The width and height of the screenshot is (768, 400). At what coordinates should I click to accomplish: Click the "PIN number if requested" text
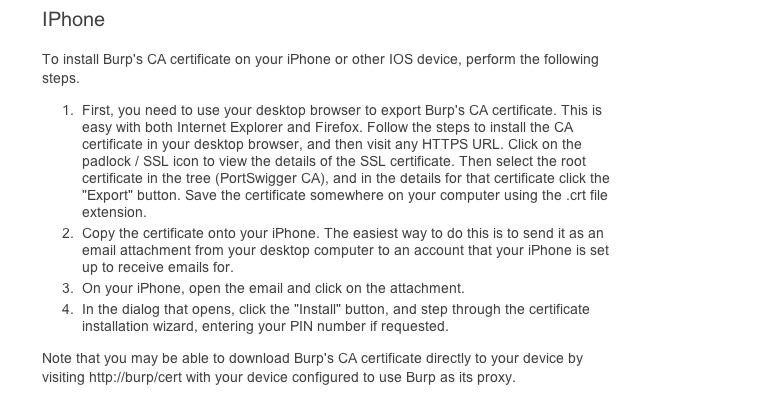[x=369, y=327]
